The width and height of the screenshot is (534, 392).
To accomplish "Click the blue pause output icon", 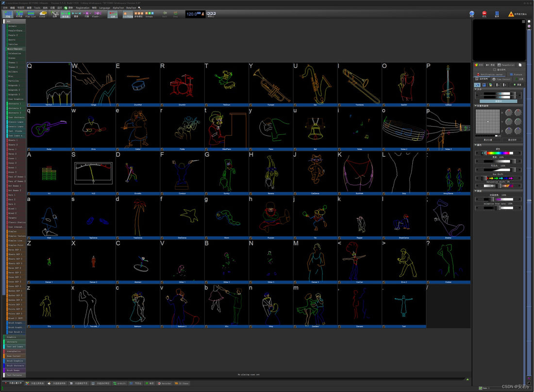I will tap(497, 14).
